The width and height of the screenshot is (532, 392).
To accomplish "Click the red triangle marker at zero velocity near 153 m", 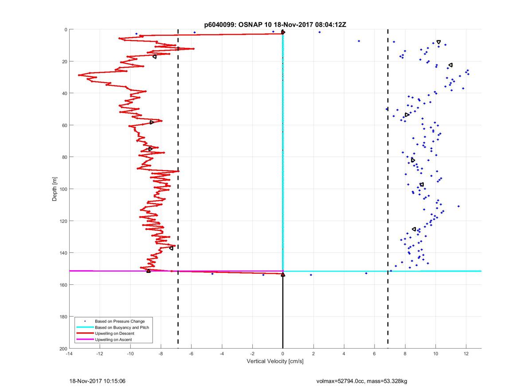I will point(283,275).
